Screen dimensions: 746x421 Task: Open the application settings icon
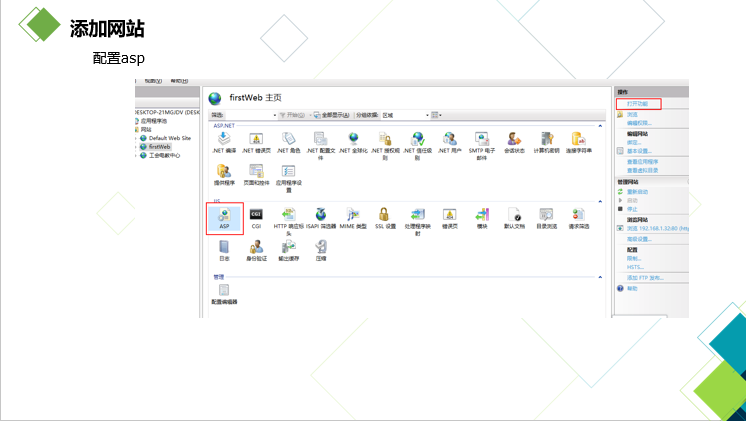point(289,178)
